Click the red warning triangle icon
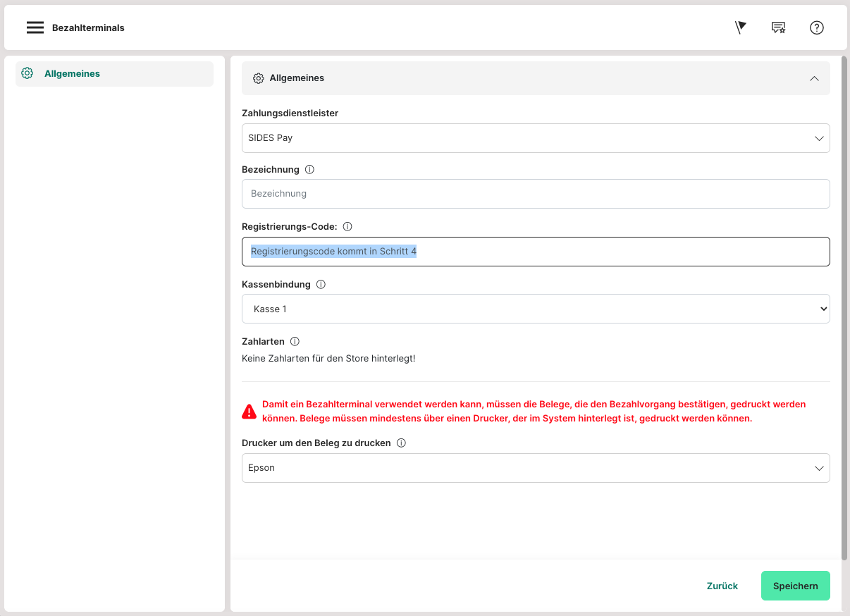The image size is (850, 616). (x=249, y=412)
